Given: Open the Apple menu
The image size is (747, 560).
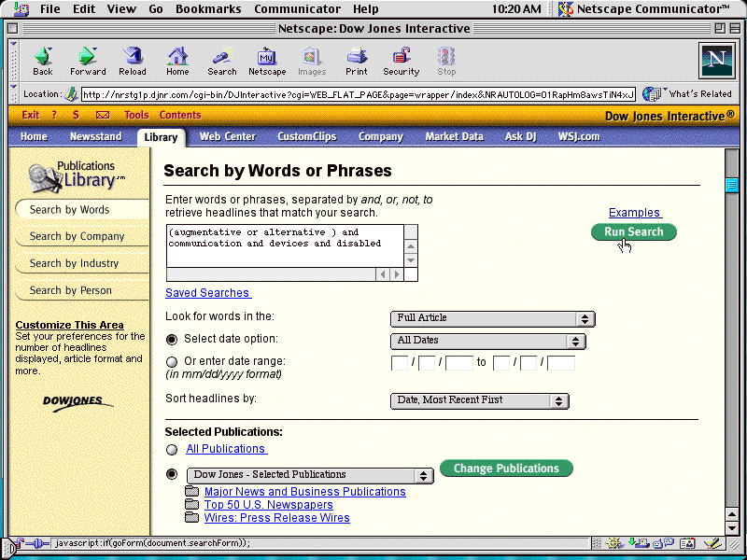Looking at the screenshot, I should (21, 8).
